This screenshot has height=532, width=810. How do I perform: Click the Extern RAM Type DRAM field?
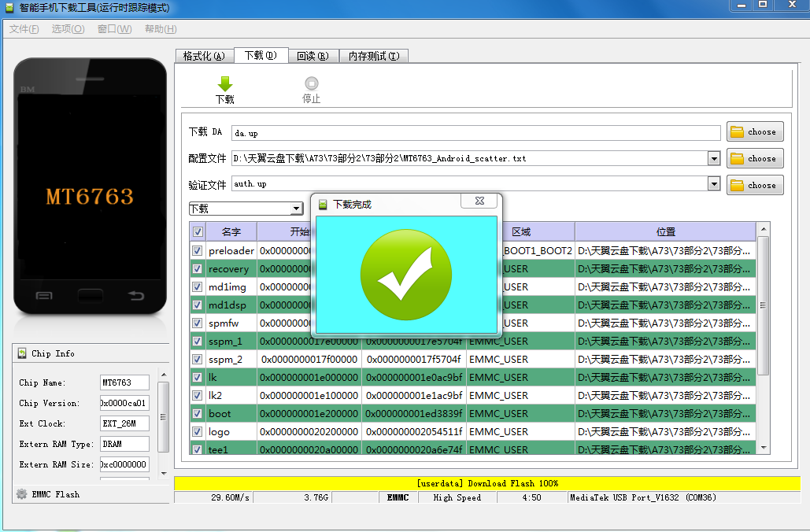(x=124, y=444)
